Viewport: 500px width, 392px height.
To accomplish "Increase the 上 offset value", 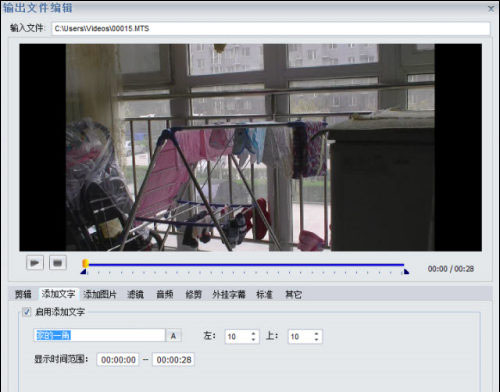I will pos(316,333).
